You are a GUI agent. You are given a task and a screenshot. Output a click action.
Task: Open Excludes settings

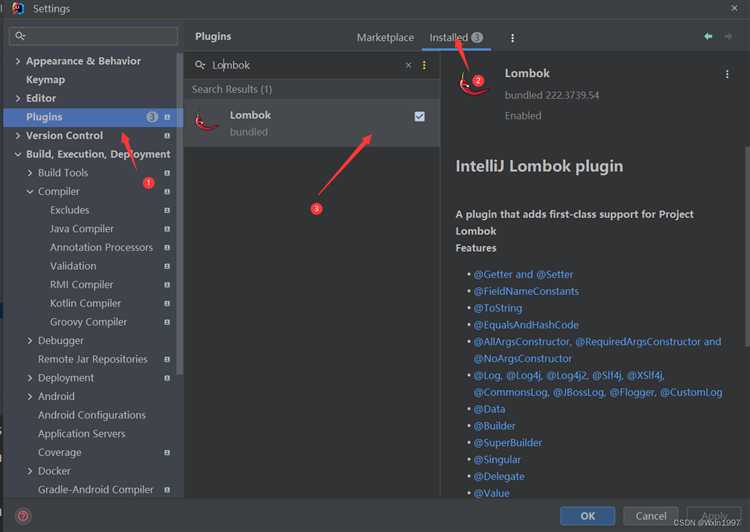point(69,210)
